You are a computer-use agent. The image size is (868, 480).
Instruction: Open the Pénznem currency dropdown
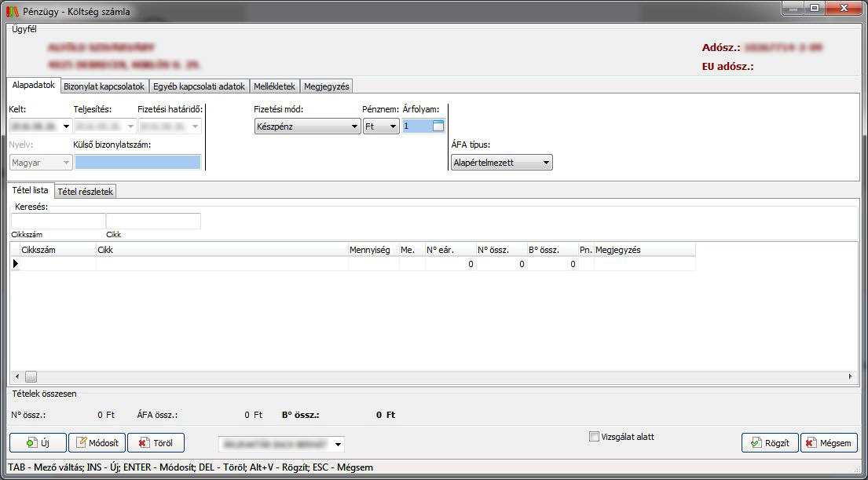(x=393, y=126)
